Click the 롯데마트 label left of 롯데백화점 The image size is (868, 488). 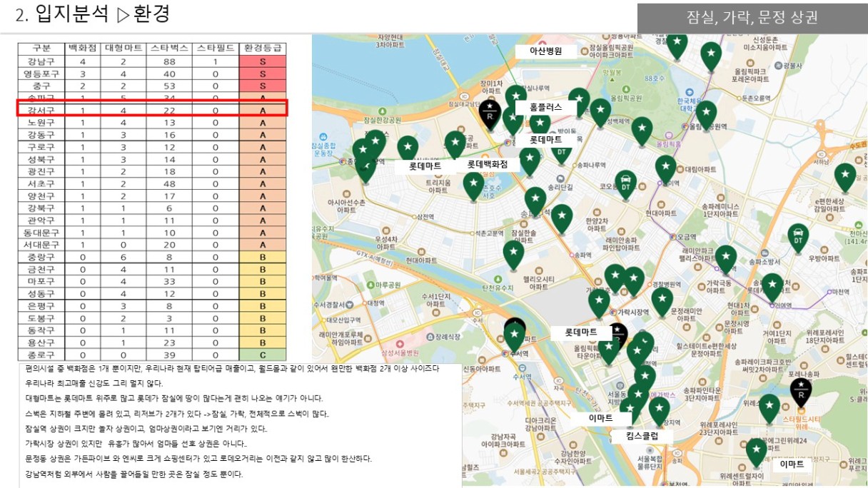tap(425, 166)
